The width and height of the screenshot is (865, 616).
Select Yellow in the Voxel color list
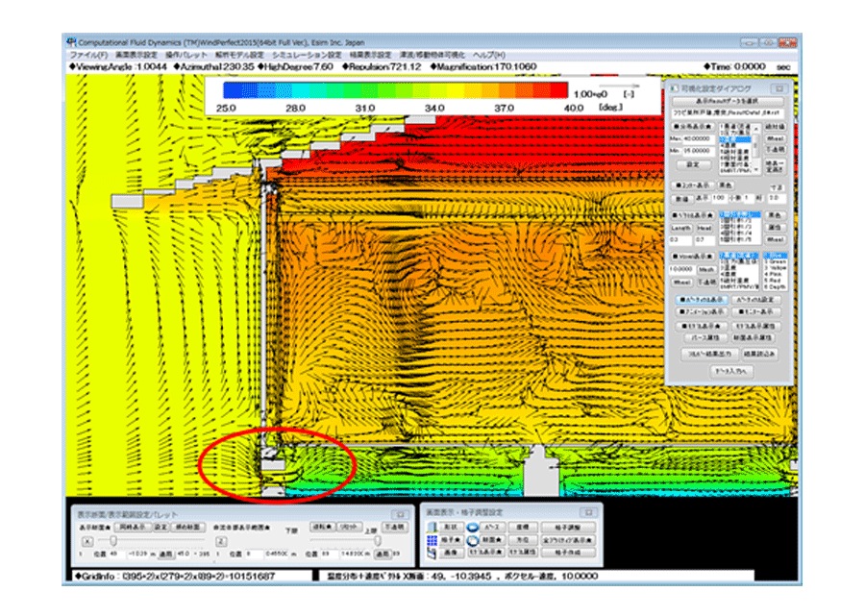776,267
